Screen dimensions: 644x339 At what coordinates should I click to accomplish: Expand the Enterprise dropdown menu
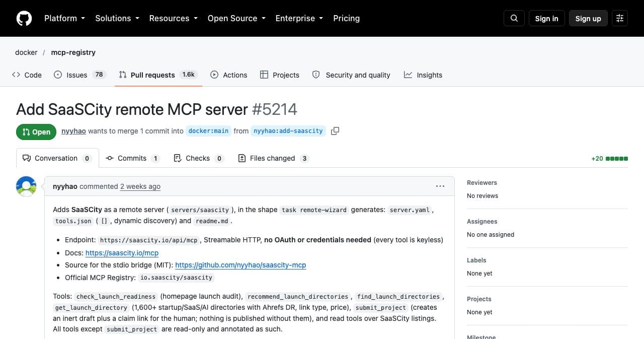[x=299, y=18]
